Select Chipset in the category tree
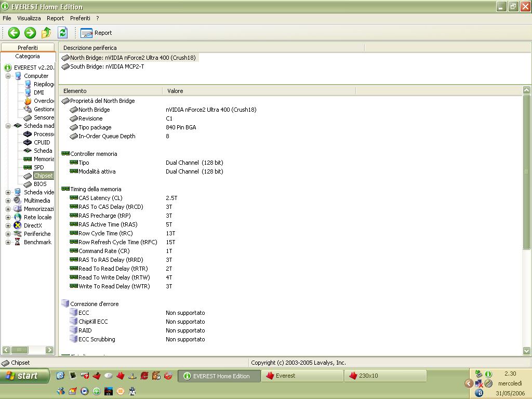 point(43,176)
